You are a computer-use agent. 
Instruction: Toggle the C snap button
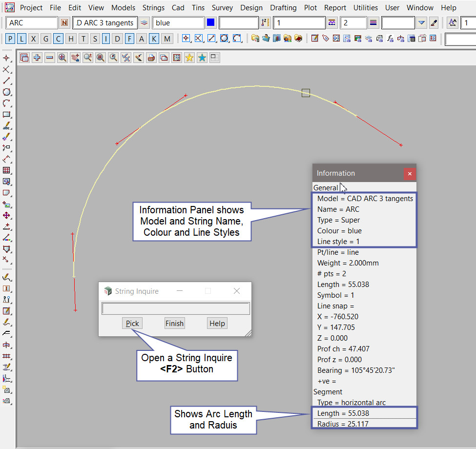click(58, 39)
